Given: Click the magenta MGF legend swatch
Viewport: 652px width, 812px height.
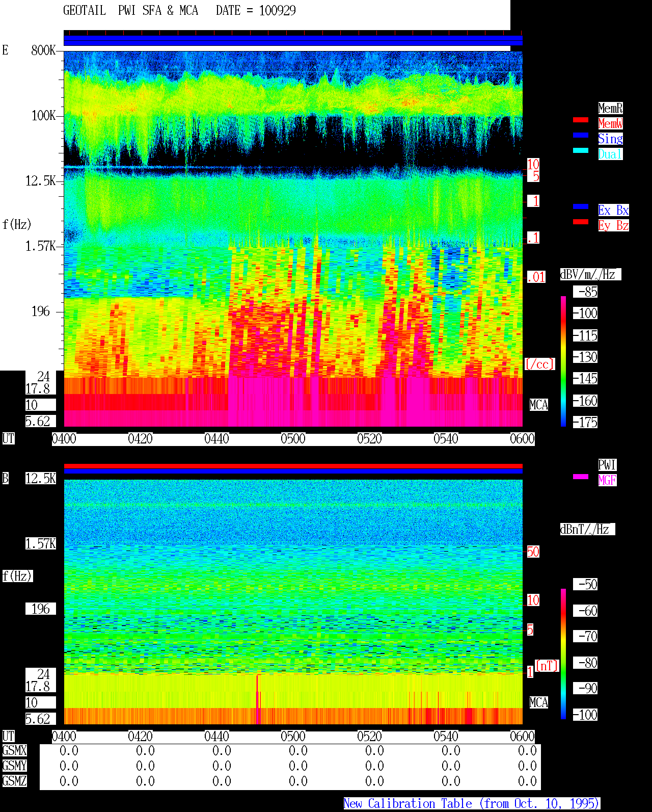Looking at the screenshot, I should coord(581,477).
